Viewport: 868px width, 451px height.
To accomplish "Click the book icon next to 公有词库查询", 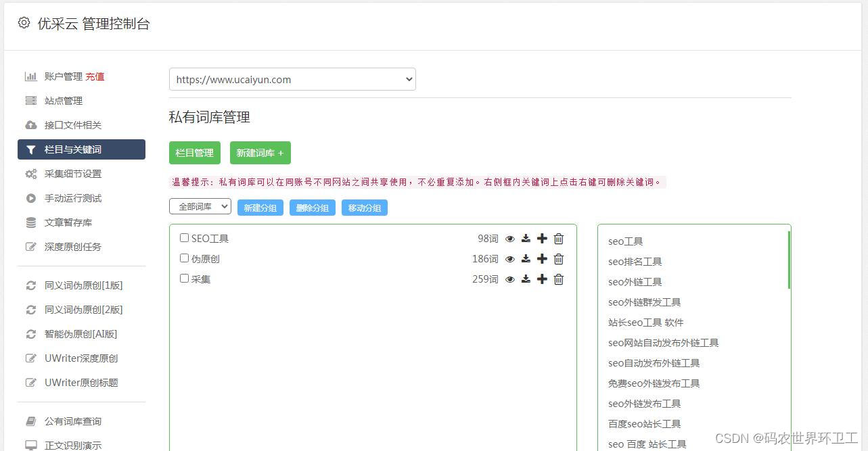I will pyautogui.click(x=31, y=421).
